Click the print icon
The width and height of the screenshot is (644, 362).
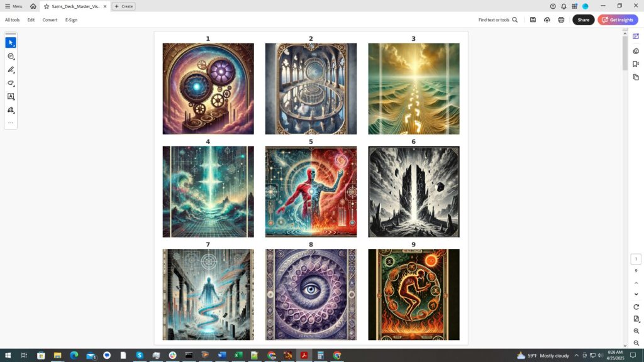pos(561,20)
